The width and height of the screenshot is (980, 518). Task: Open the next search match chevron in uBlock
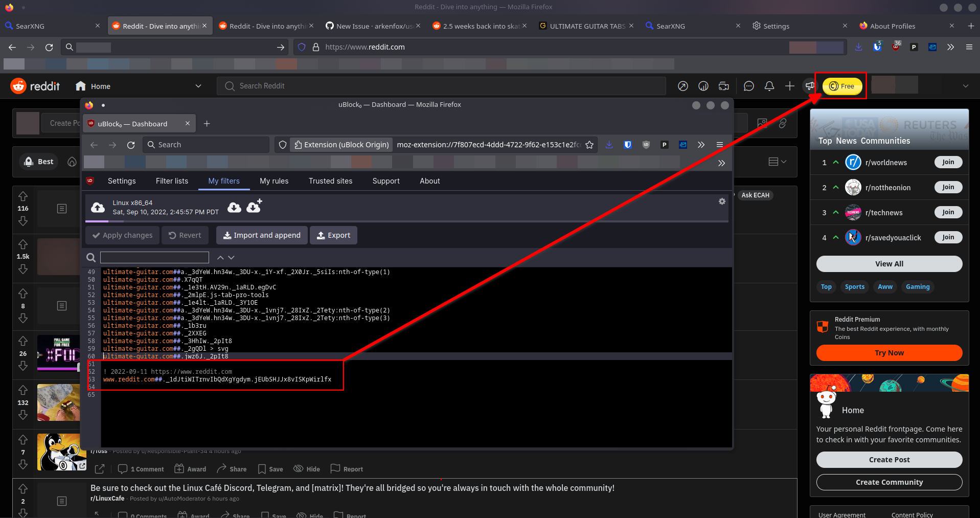pos(231,257)
